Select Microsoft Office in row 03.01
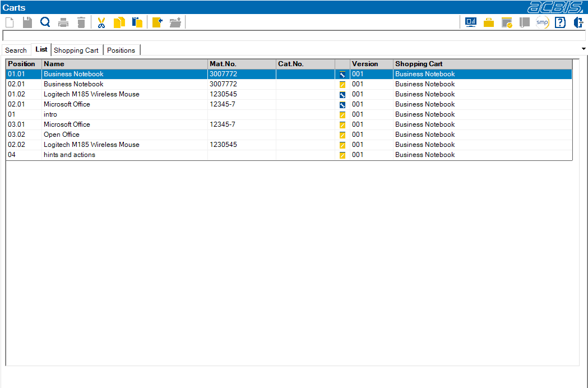 [67, 124]
